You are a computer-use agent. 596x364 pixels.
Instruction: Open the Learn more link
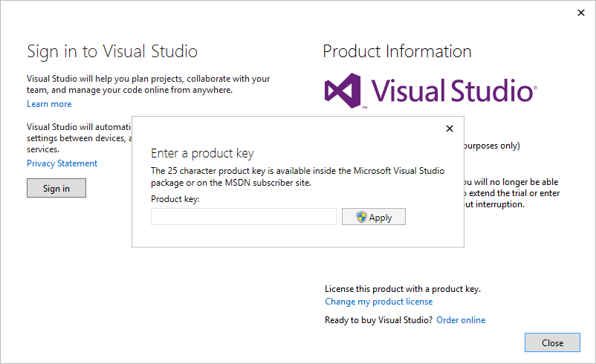[x=49, y=104]
